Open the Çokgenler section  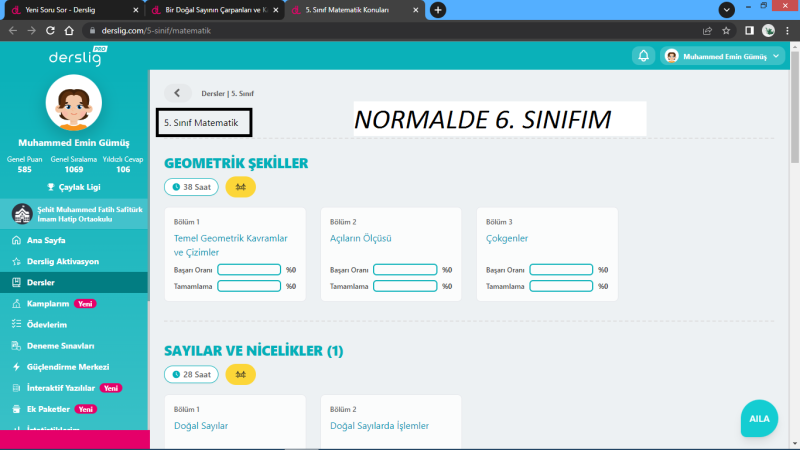[x=507, y=238]
